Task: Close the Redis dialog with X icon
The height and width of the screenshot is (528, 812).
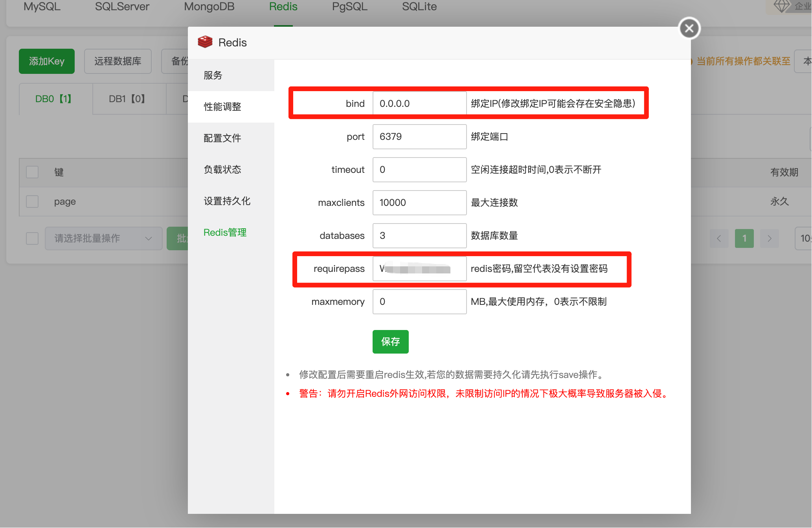Action: coord(689,28)
